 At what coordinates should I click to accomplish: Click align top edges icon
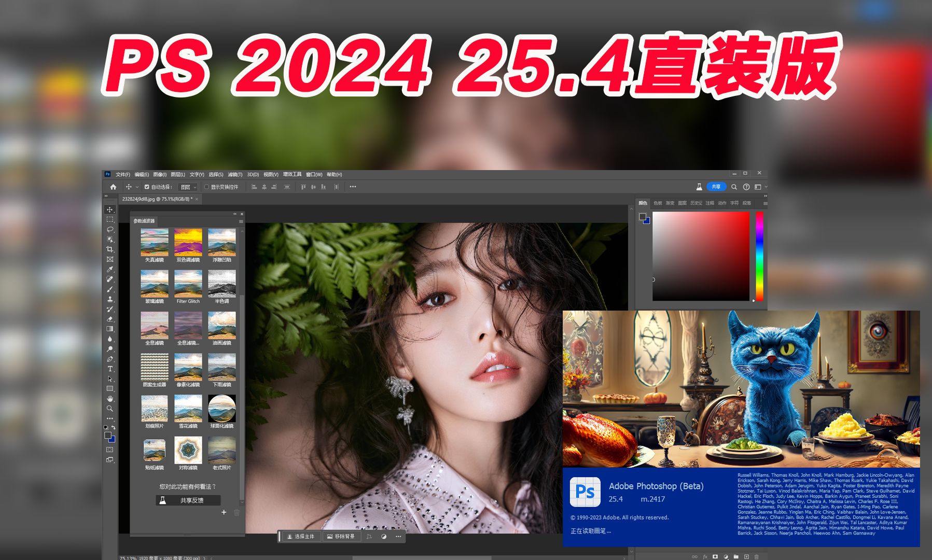303,187
